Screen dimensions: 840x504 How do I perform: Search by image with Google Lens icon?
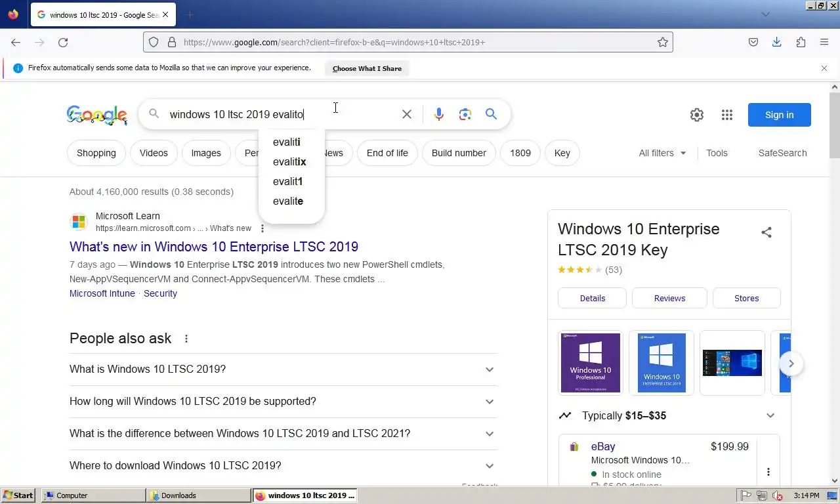click(x=465, y=114)
